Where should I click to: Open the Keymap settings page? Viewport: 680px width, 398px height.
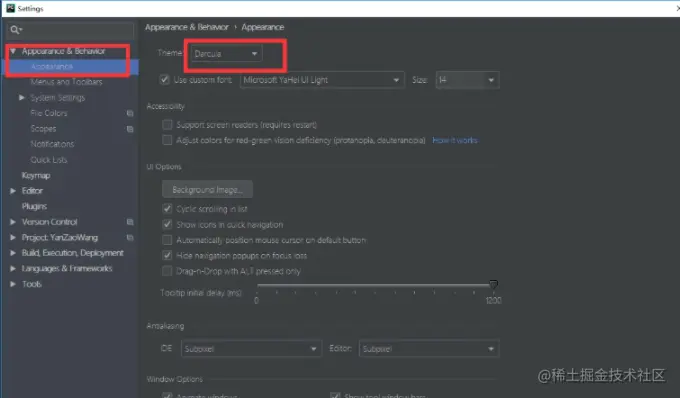coord(36,175)
